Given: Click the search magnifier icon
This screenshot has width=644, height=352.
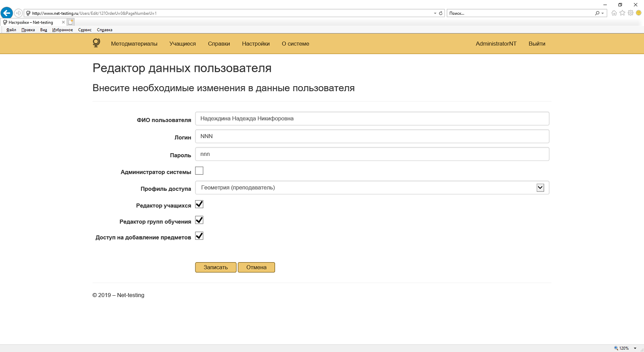Looking at the screenshot, I should coord(597,13).
